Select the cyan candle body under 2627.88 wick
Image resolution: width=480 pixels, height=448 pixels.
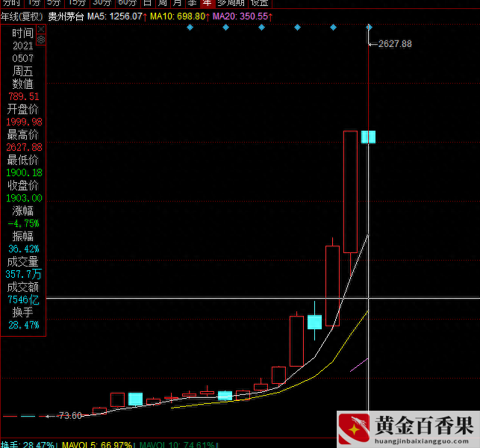(368, 137)
